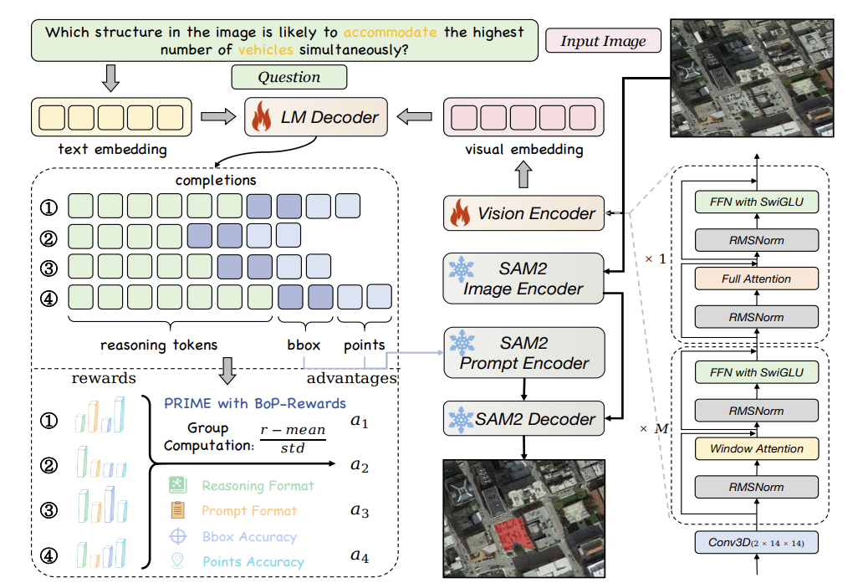Select the Full Attention block

point(756,279)
